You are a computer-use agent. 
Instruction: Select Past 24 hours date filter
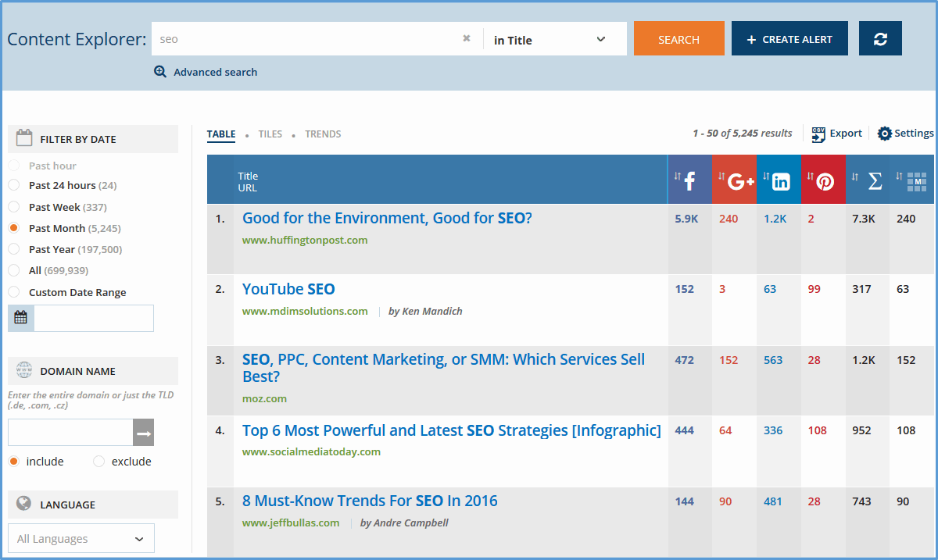[x=13, y=185]
